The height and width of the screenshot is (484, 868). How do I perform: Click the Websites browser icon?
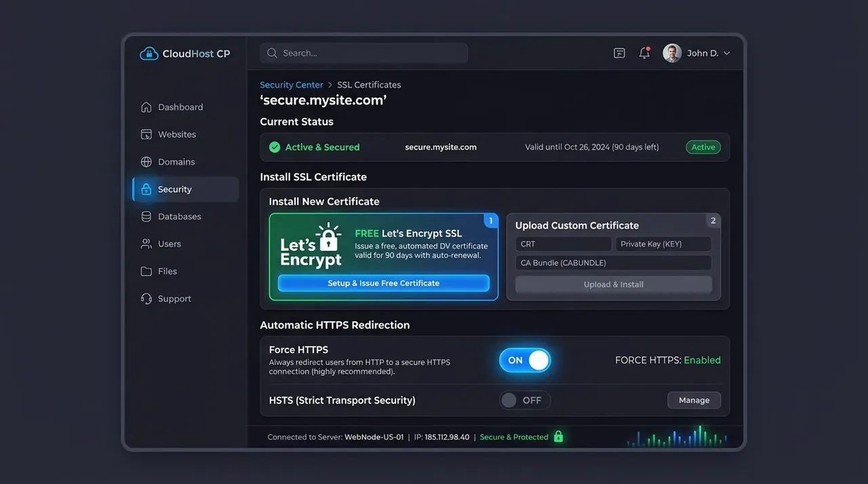click(x=146, y=134)
